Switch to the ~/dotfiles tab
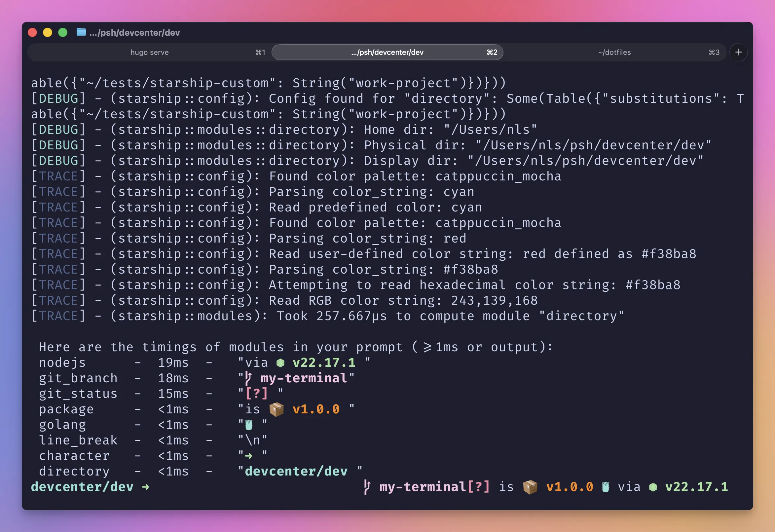 (614, 52)
